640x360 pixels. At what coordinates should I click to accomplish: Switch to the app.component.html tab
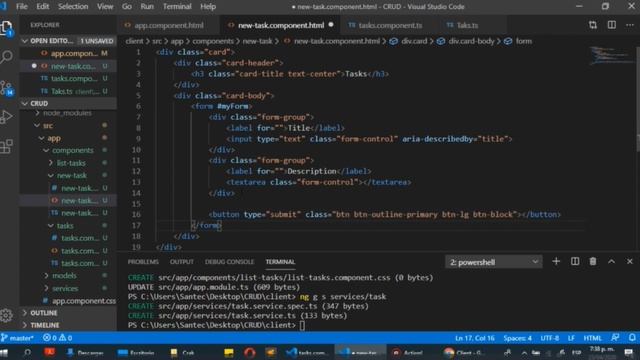169,25
